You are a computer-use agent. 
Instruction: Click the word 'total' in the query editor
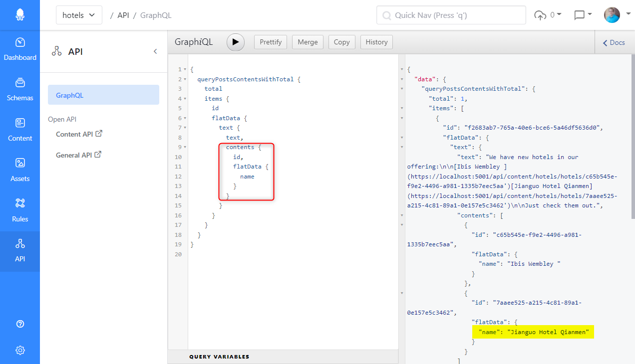(x=213, y=89)
